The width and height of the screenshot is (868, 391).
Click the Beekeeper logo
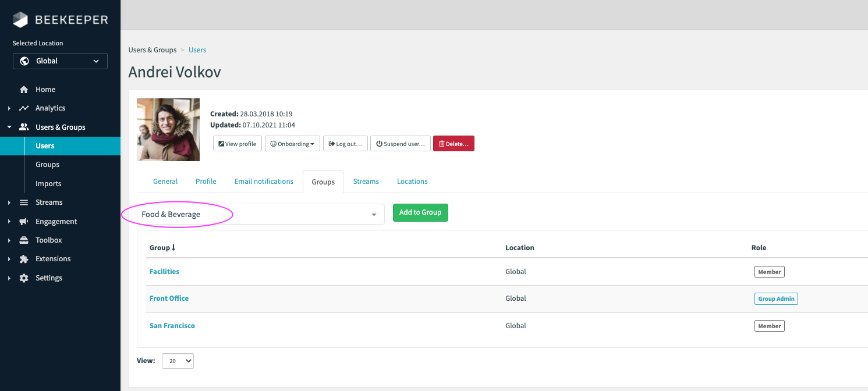click(60, 19)
